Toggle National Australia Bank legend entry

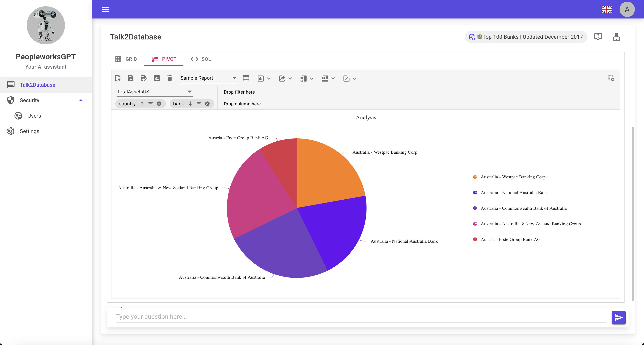tap(511, 193)
